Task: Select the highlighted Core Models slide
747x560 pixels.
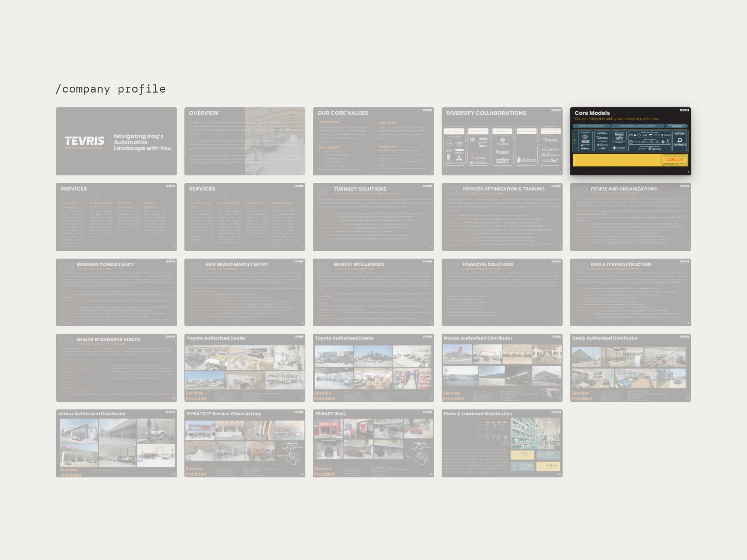Action: (x=630, y=141)
